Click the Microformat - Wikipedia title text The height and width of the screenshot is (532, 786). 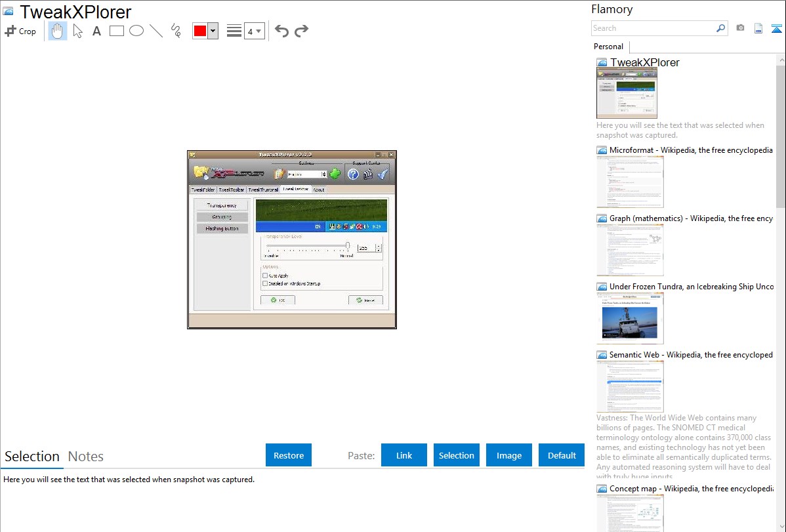coord(691,150)
